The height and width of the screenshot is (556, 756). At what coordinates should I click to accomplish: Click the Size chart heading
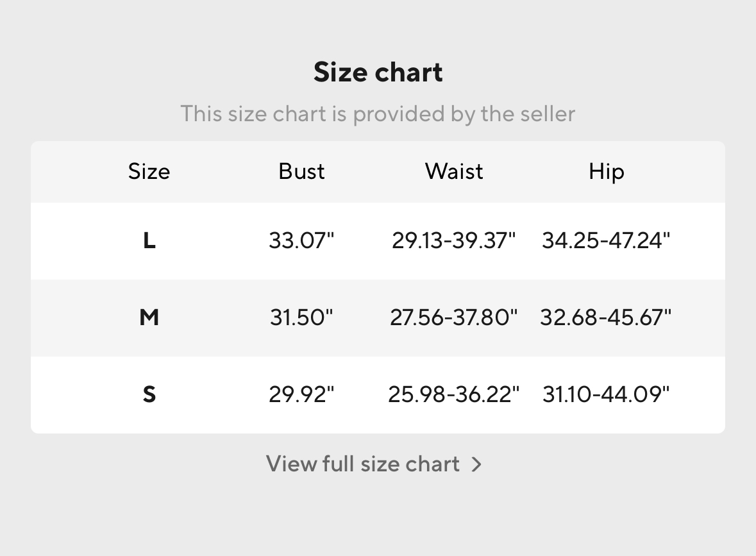[378, 72]
